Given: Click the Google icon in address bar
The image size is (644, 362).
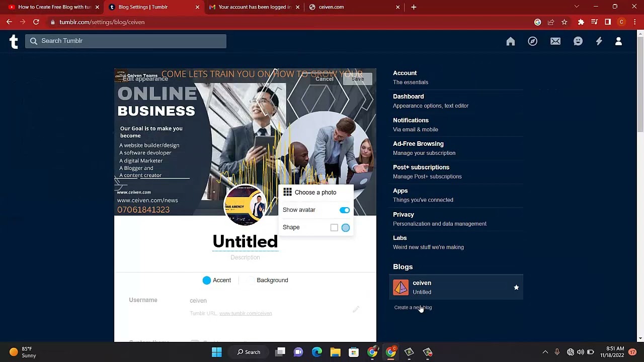Looking at the screenshot, I should pos(538,22).
